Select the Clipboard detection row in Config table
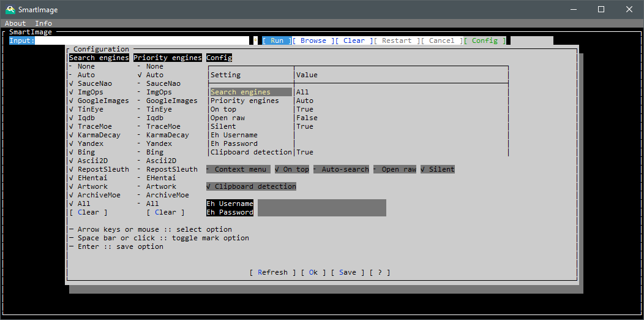 pos(359,152)
